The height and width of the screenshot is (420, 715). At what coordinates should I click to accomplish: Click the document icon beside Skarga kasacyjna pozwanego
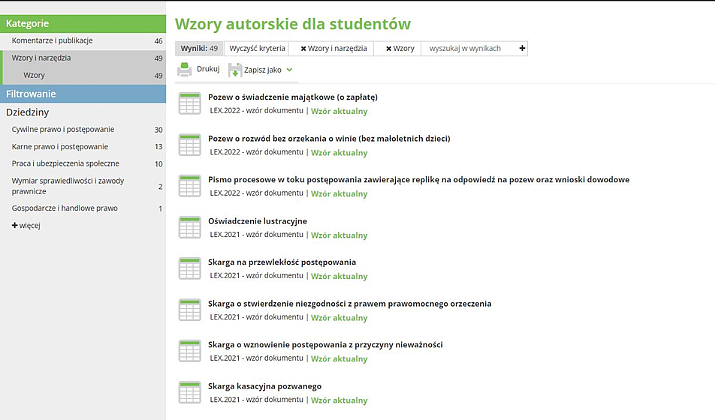[189, 392]
